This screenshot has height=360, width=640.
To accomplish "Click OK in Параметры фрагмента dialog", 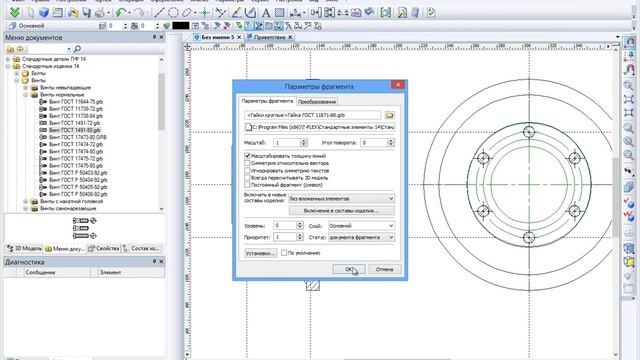I will coord(349,269).
